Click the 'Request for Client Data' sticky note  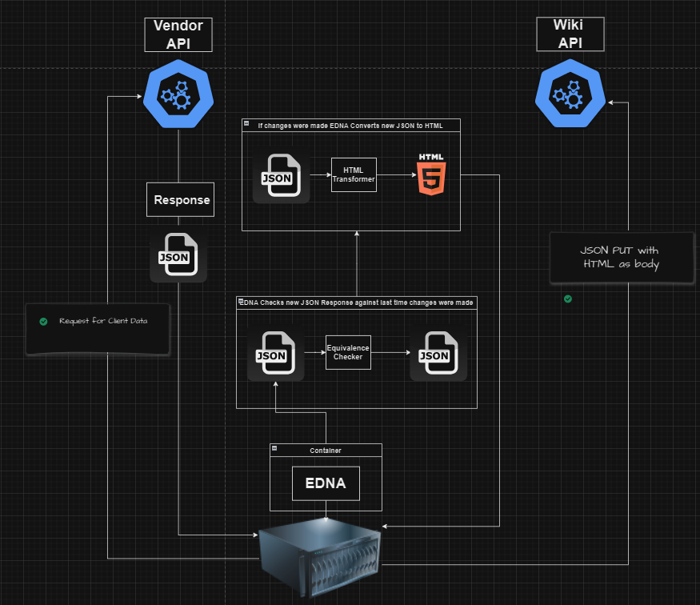tap(97, 328)
